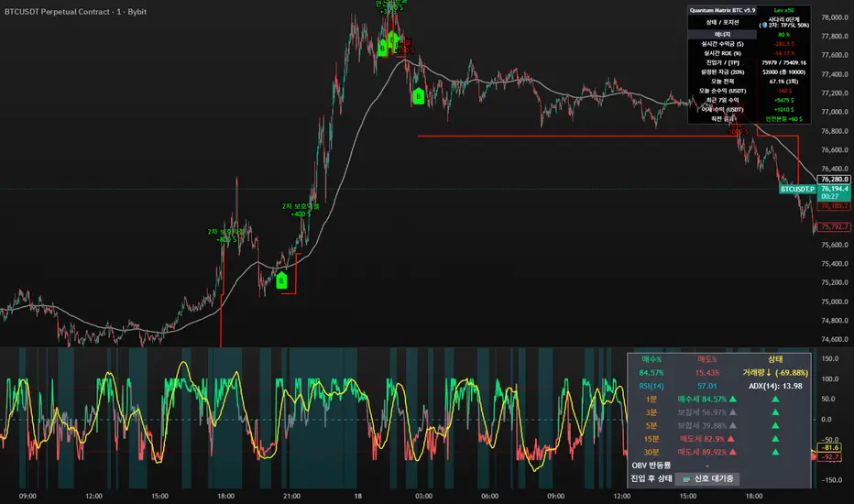Click the OBV 반등률 label
Viewport: 854px width, 504px height.
[x=651, y=466]
